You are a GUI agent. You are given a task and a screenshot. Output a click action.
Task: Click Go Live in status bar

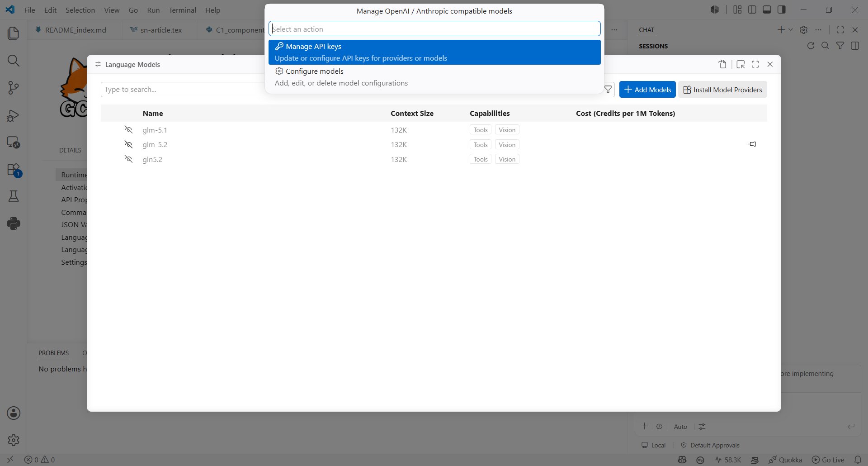pyautogui.click(x=828, y=460)
